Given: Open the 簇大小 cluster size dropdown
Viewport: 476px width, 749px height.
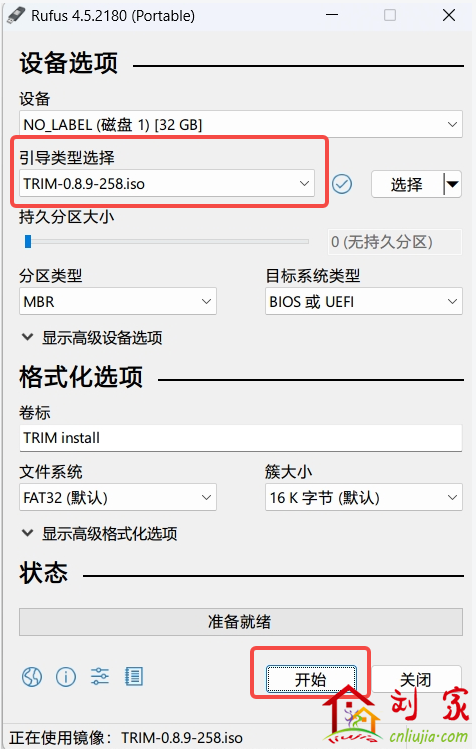Looking at the screenshot, I should 364,497.
